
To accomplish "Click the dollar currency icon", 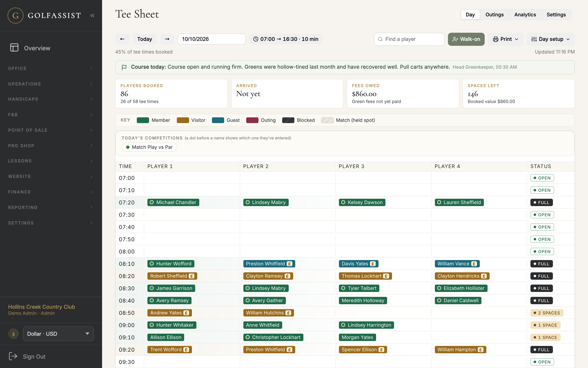I will (13, 334).
